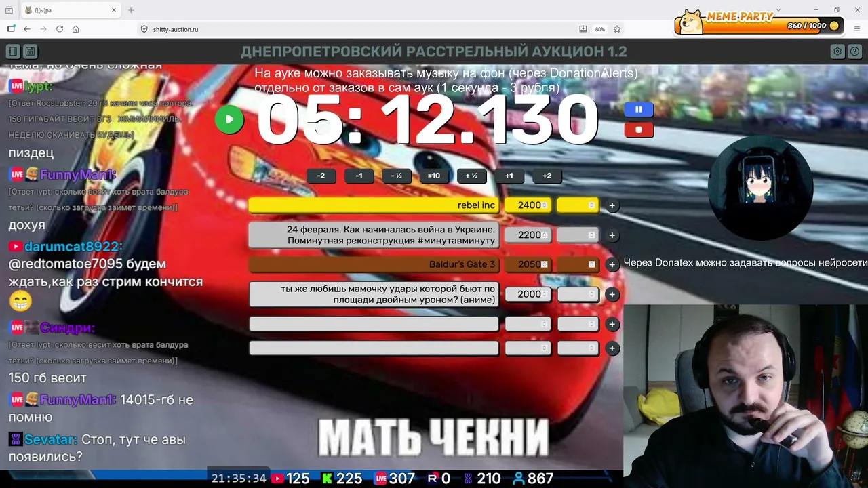Click the install/save page icon in address bar

583,29
